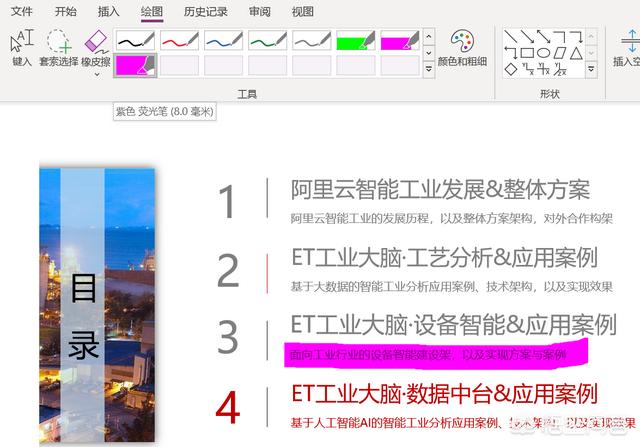The height and width of the screenshot is (447, 640).
Task: Switch to the 视图 tab
Action: [x=302, y=11]
